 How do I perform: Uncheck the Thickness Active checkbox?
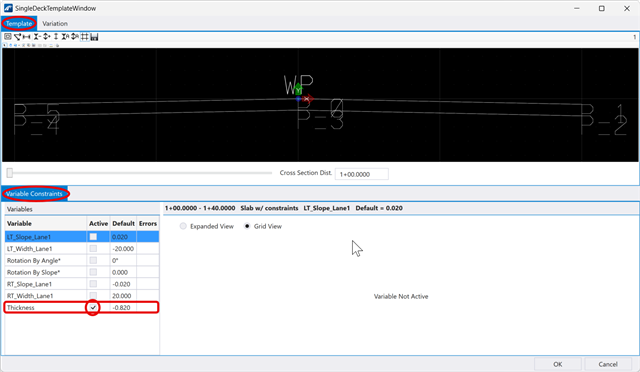click(93, 307)
